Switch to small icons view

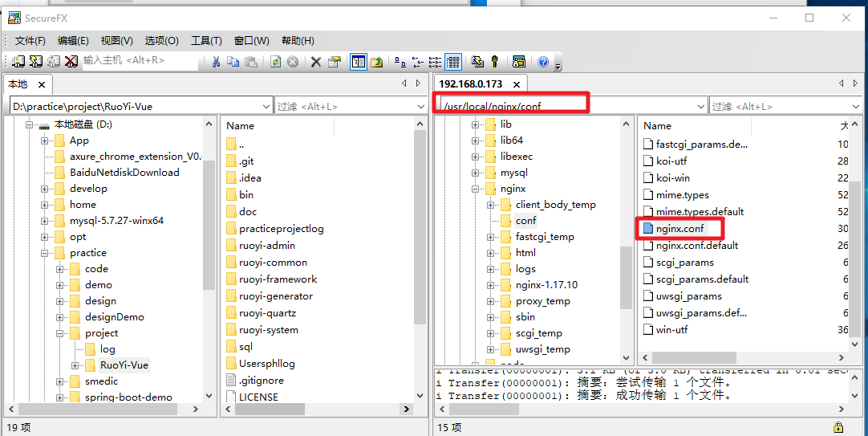pyautogui.click(x=417, y=62)
